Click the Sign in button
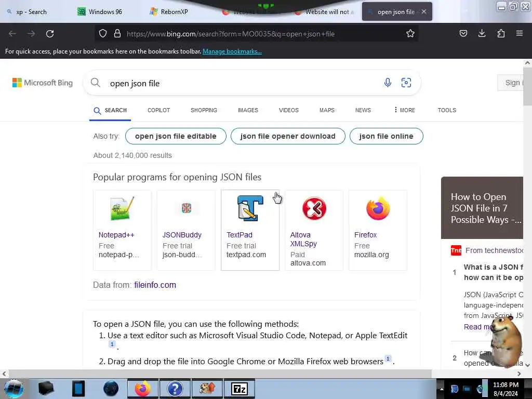Screen dimensions: 532x399 [511, 83]
